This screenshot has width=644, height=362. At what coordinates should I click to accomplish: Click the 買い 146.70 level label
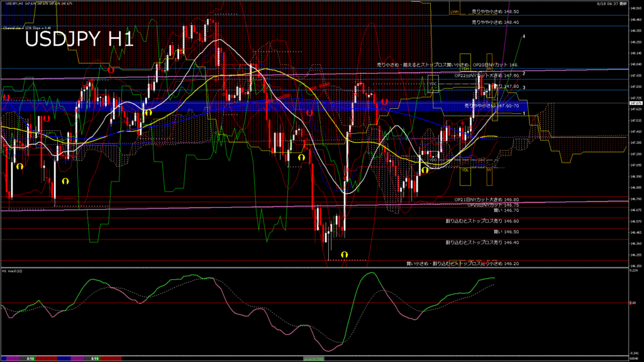506,211
